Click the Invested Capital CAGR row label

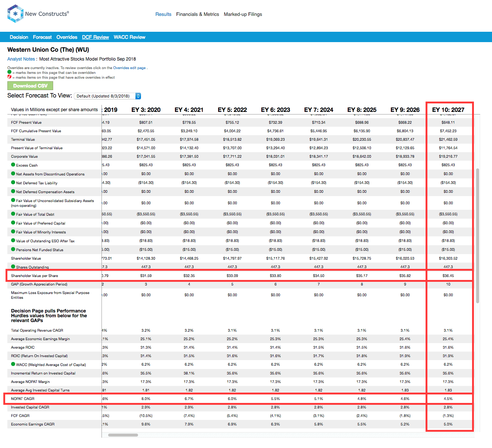point(30,407)
